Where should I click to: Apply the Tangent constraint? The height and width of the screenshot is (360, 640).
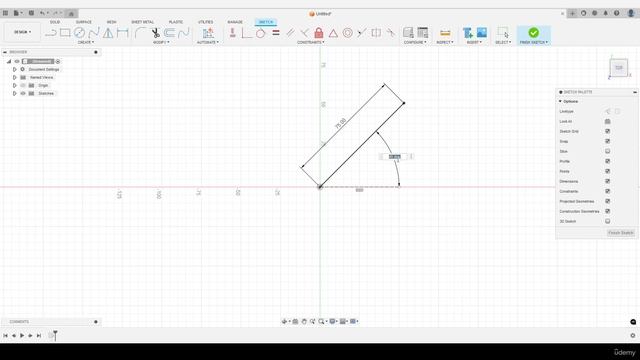(260, 33)
